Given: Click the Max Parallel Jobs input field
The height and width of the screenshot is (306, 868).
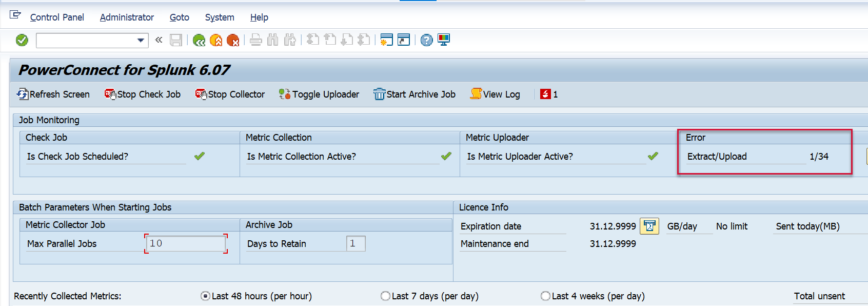Looking at the screenshot, I should [x=186, y=243].
